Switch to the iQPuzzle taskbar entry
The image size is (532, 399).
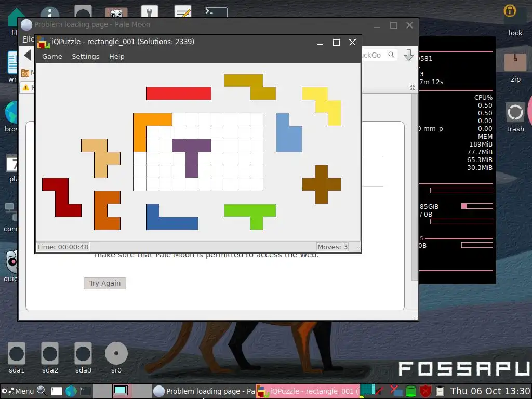tap(308, 391)
